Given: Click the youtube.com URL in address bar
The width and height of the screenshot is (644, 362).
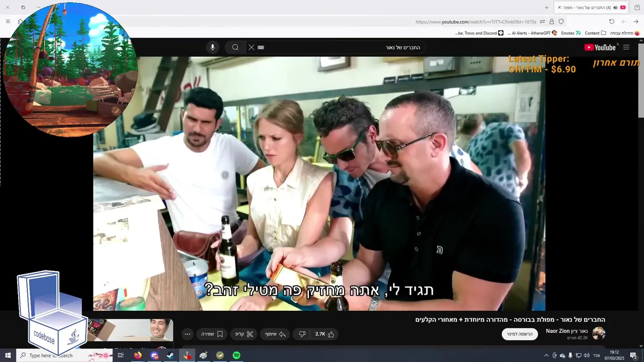Looking at the screenshot, I should (476, 22).
